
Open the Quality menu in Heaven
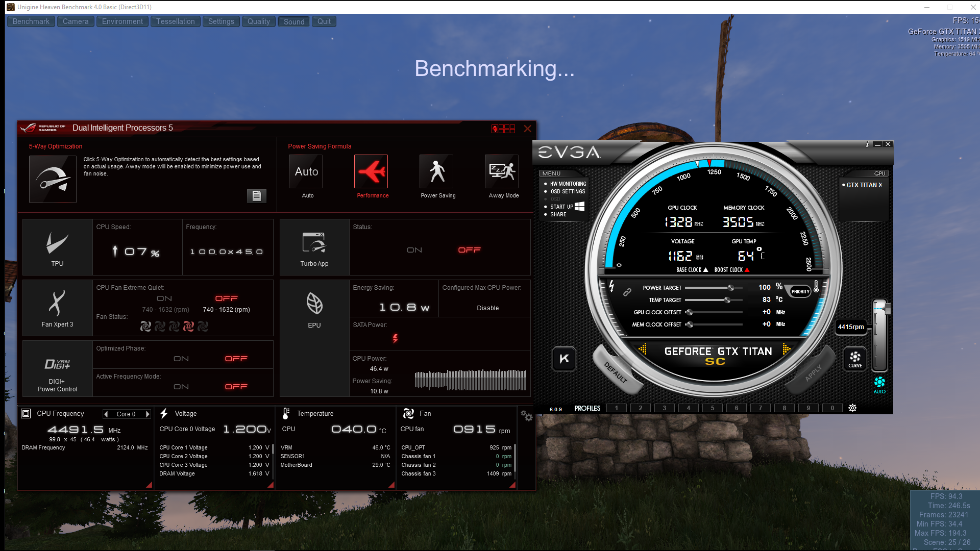click(x=259, y=21)
